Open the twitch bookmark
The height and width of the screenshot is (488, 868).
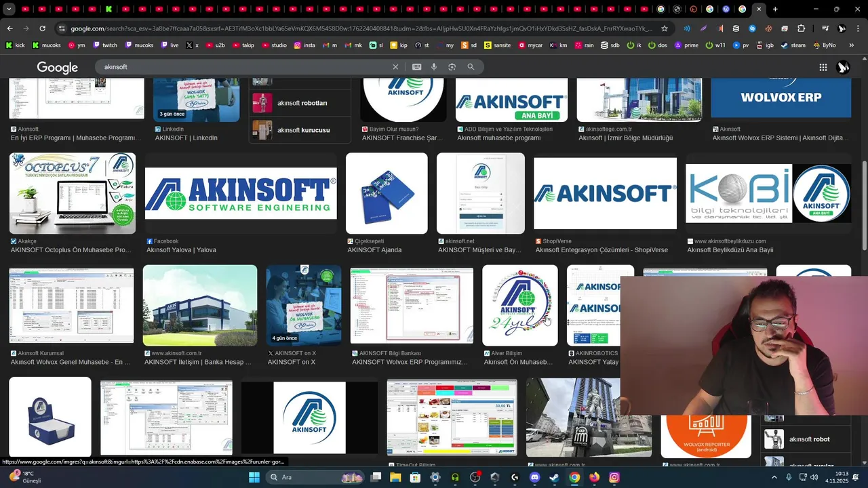click(105, 45)
